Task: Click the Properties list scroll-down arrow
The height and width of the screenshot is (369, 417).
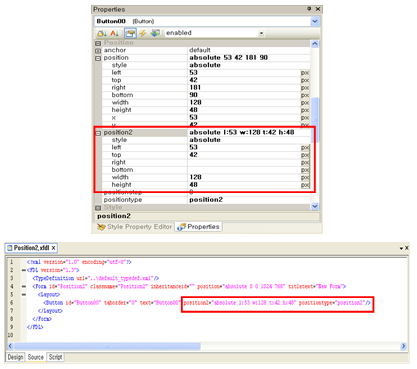Action: pyautogui.click(x=314, y=206)
